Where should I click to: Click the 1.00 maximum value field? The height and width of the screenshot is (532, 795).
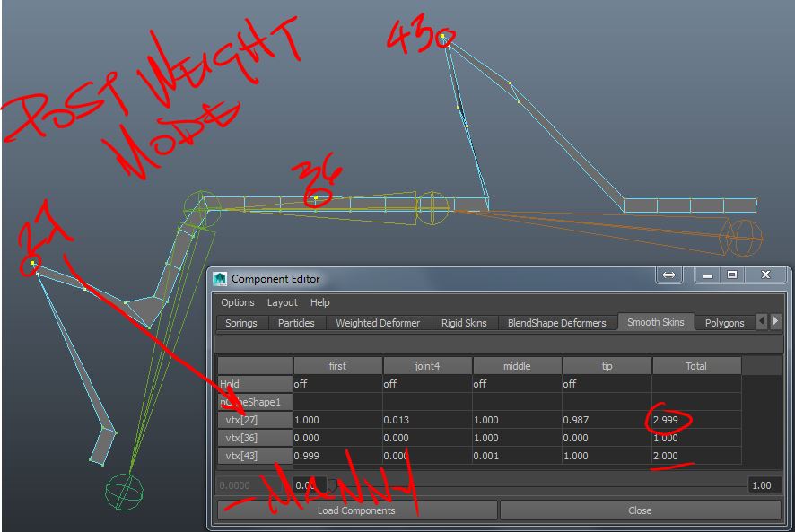762,484
